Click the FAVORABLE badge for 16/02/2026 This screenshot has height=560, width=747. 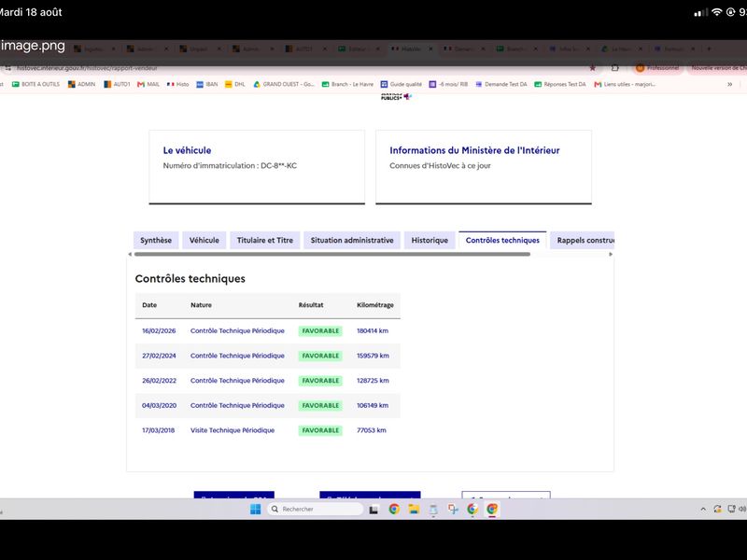[x=320, y=331]
